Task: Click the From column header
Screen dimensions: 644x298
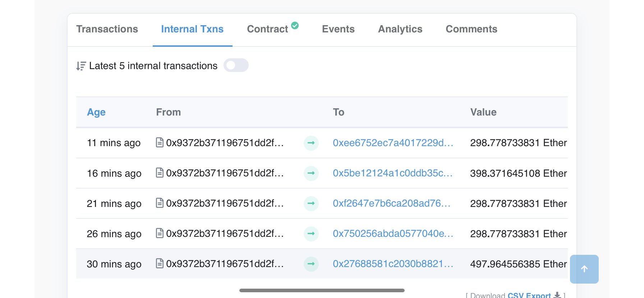Action: click(x=168, y=112)
